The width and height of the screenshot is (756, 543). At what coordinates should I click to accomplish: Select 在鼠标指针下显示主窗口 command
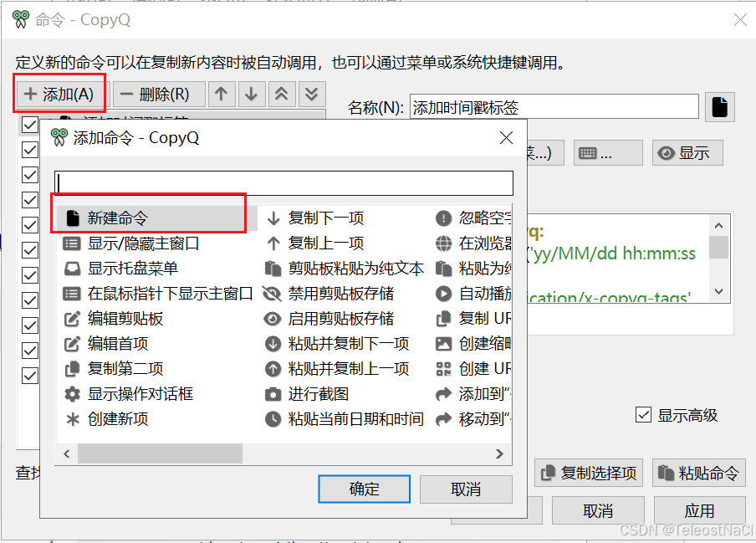pyautogui.click(x=158, y=293)
